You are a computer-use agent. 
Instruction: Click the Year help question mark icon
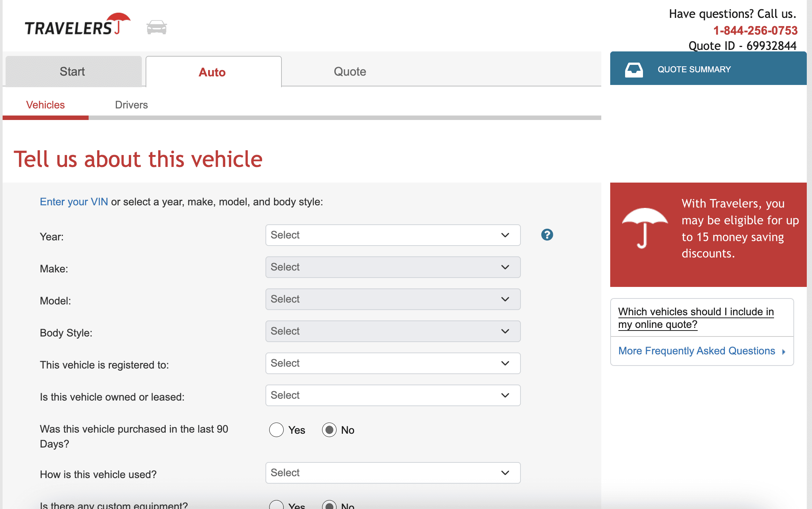(547, 235)
